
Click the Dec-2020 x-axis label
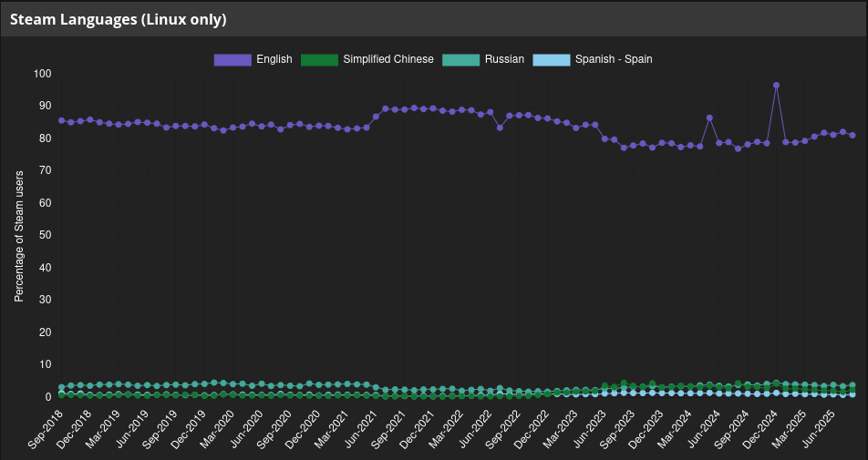(304, 430)
